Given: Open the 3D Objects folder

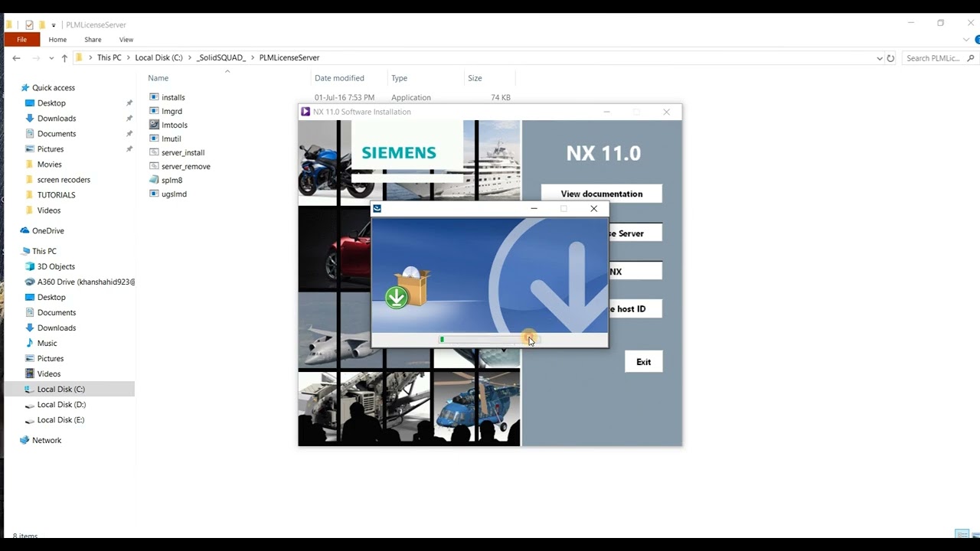Looking at the screenshot, I should tap(56, 266).
